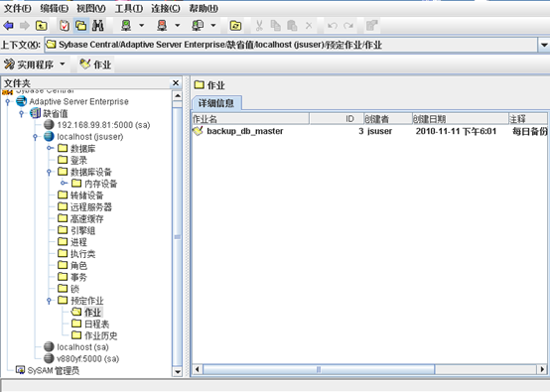Select the 详细信息 tab
Viewport: 550px width, 392px height.
coord(216,103)
